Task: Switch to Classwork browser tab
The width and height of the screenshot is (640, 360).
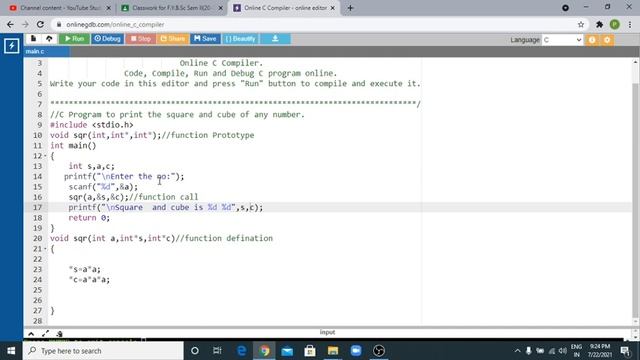Action: tap(171, 8)
